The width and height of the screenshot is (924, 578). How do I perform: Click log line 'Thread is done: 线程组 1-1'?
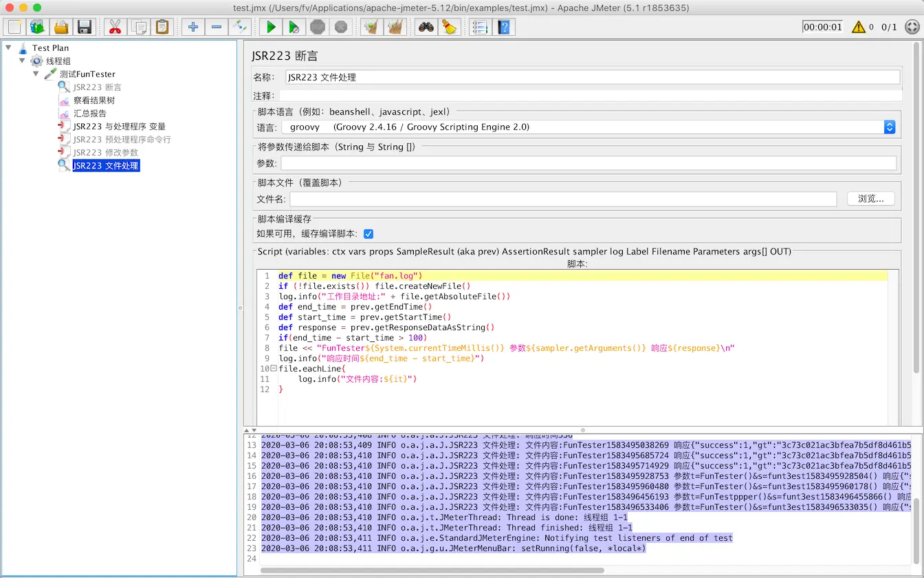click(444, 517)
